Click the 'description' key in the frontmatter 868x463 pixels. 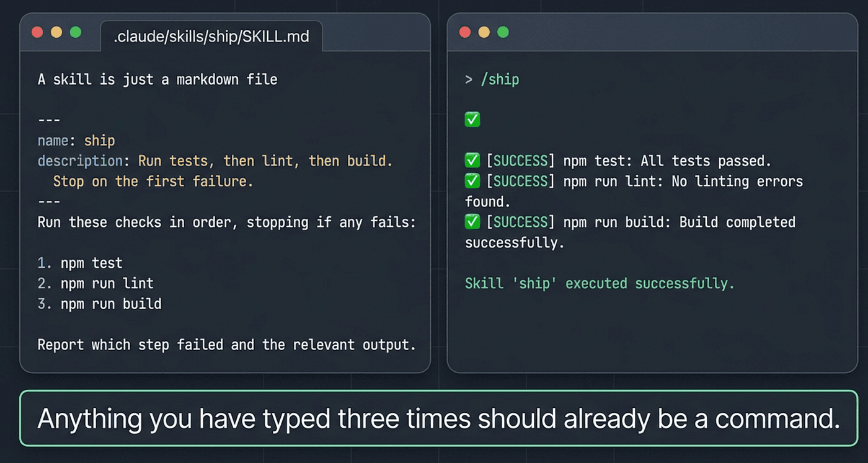pos(80,161)
